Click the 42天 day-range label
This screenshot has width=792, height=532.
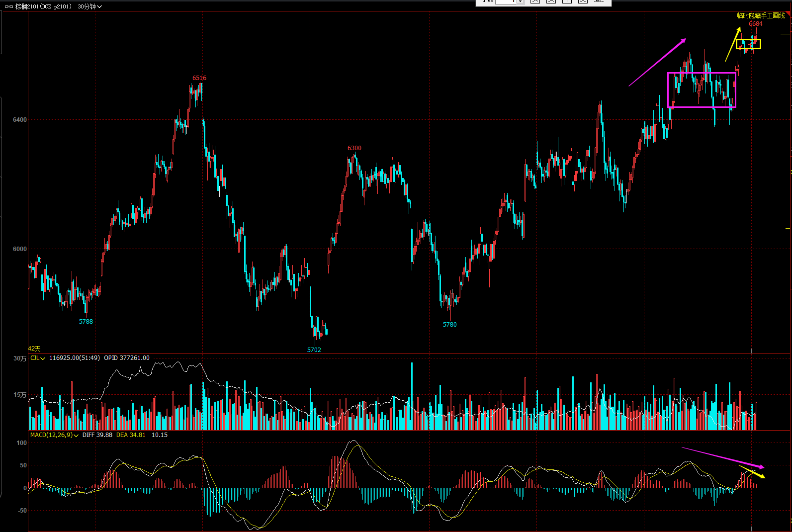point(34,349)
